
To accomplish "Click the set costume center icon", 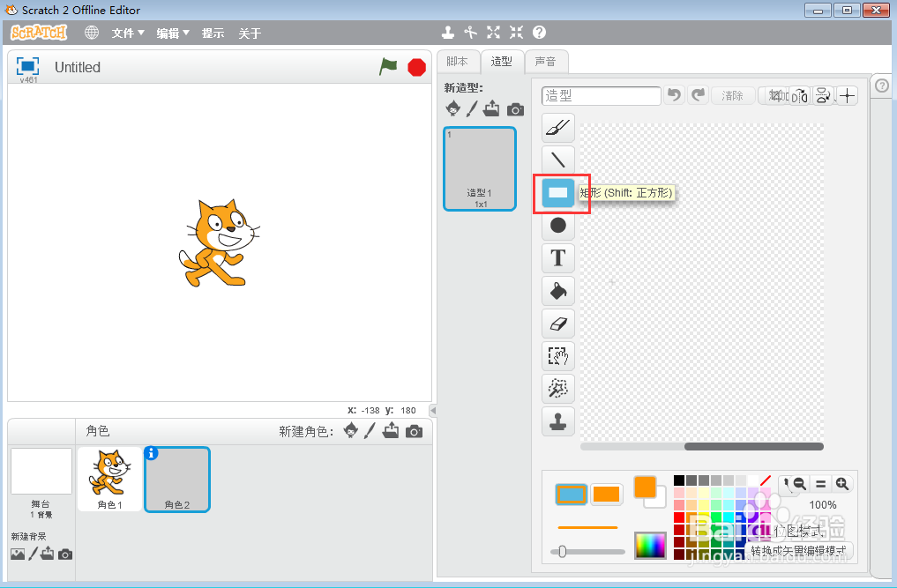I will click(847, 95).
